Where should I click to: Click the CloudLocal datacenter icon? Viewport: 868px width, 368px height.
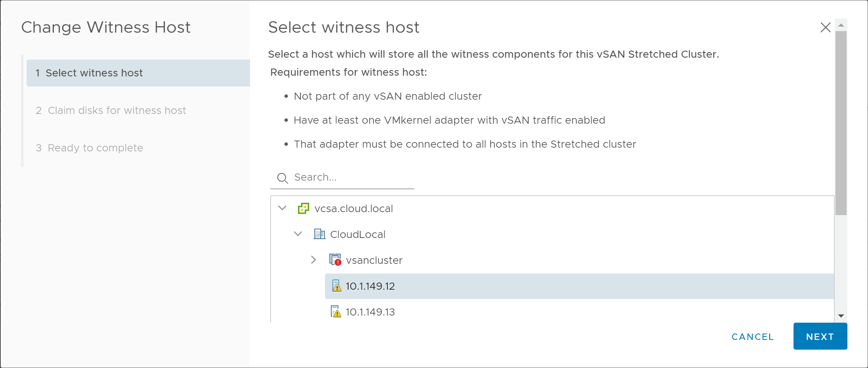point(319,234)
